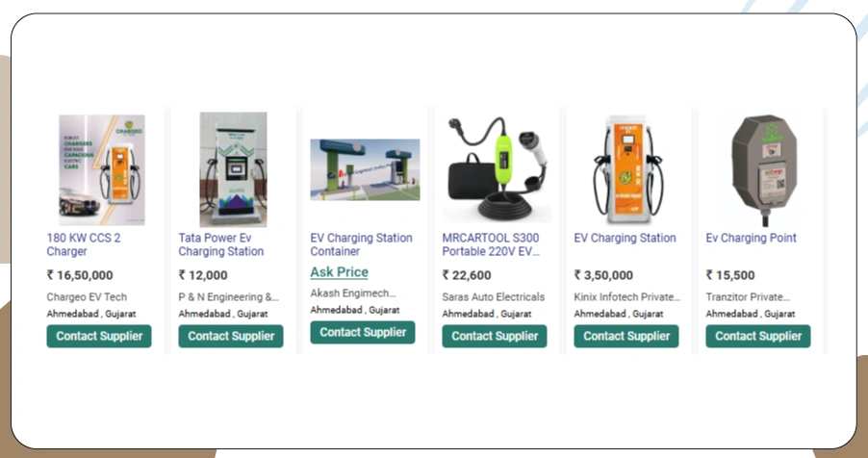Viewport: 868px width, 458px height.
Task: Contact Supplier for Saras Auto Electricals
Action: pos(495,336)
